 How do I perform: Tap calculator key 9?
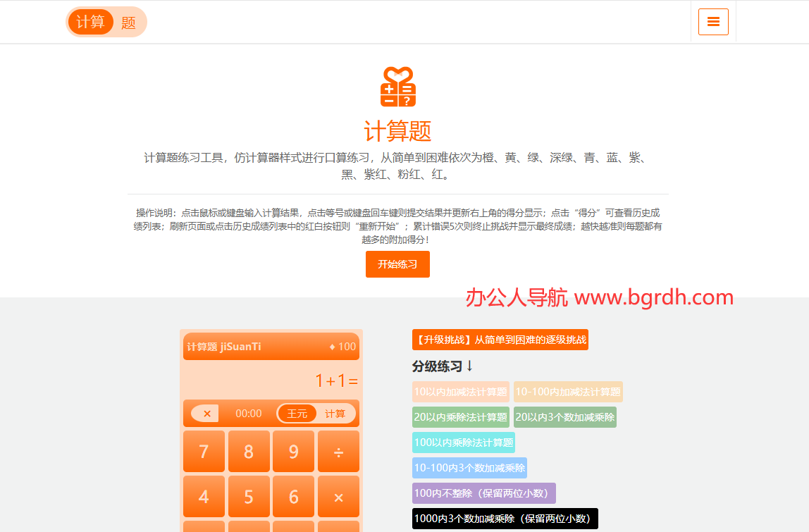[x=294, y=452]
